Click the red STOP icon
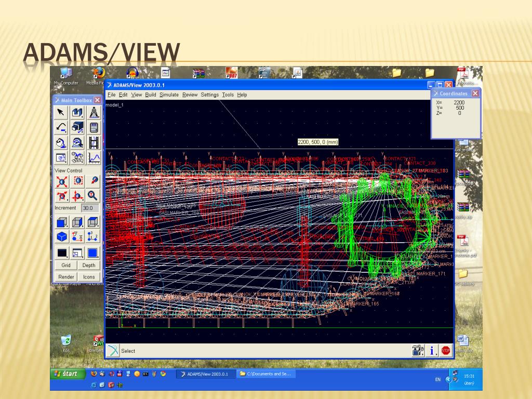Viewport: 532px width, 399px height. coord(446,351)
